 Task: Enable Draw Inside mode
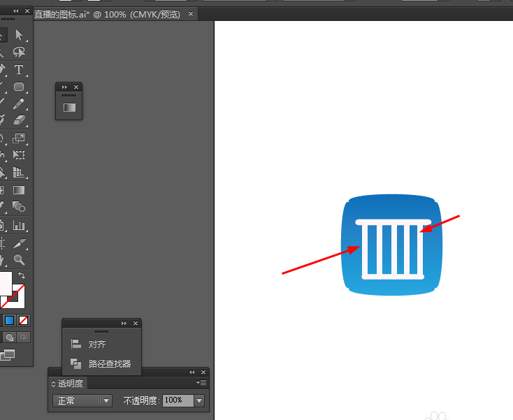pyautogui.click(x=23, y=338)
